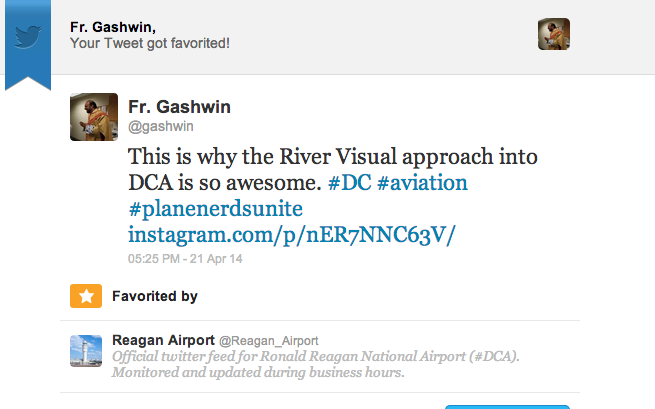Viewport: 655px width, 409px height.
Task: Open the instagram.com/p/nER7NNC63V/ link
Action: click(x=292, y=236)
